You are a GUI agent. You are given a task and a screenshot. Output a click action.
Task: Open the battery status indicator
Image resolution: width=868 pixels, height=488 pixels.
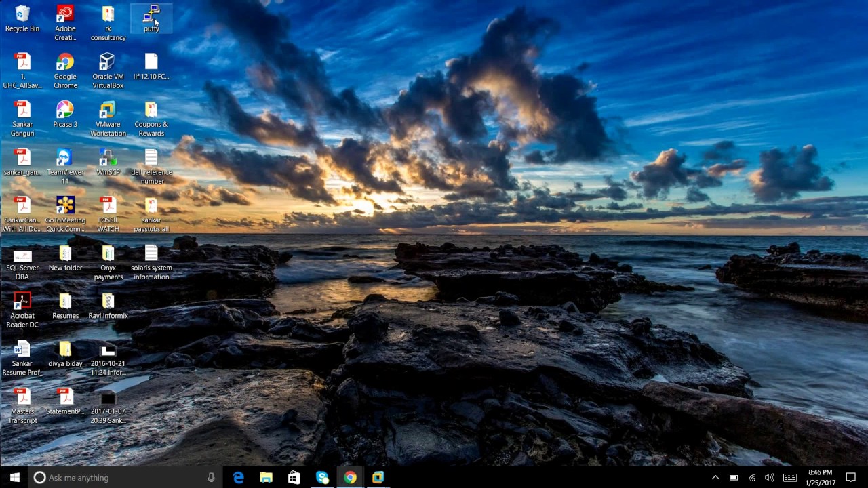pyautogui.click(x=734, y=478)
